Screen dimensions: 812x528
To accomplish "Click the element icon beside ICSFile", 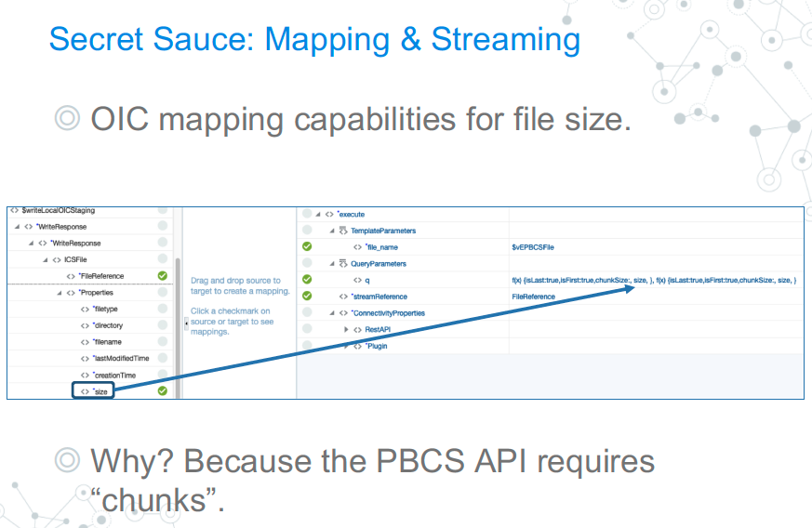I will [58, 259].
